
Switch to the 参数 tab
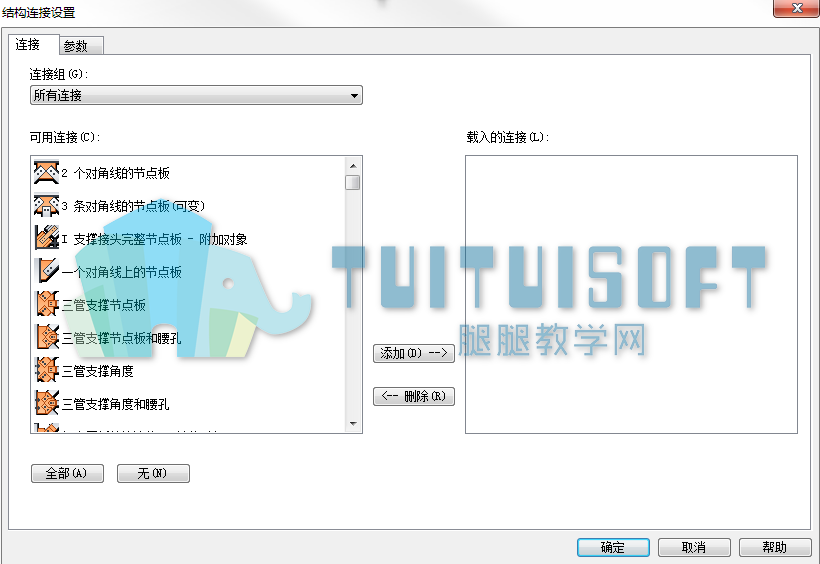pos(81,46)
